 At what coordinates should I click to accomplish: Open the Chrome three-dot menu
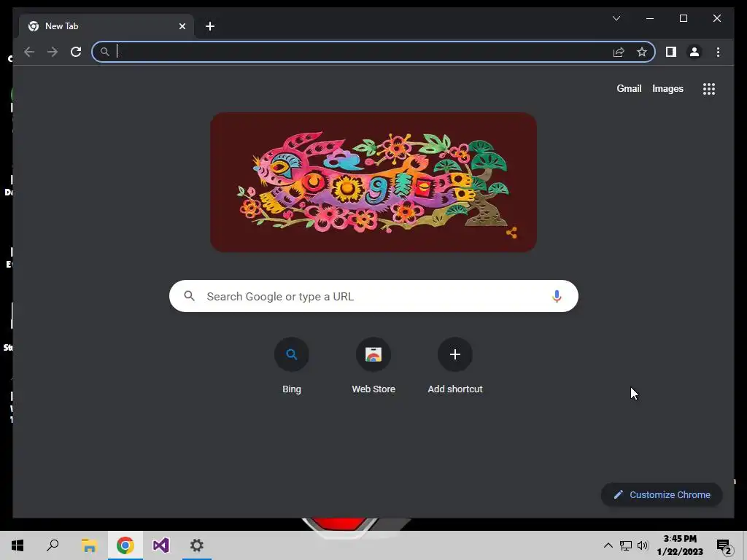718,52
